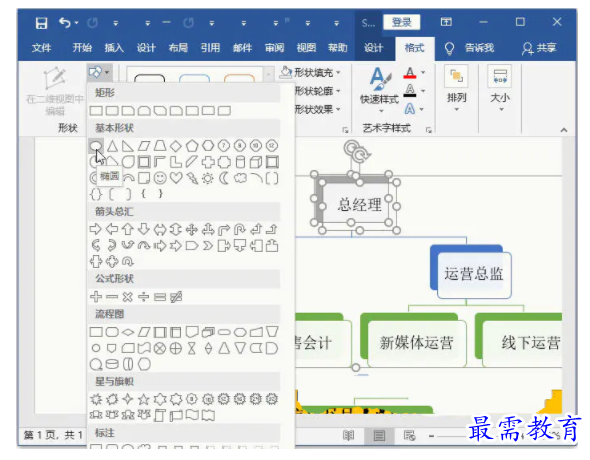Open the text outline color dropdown arrow
Screen dimensions: 590x460
coord(423,91)
